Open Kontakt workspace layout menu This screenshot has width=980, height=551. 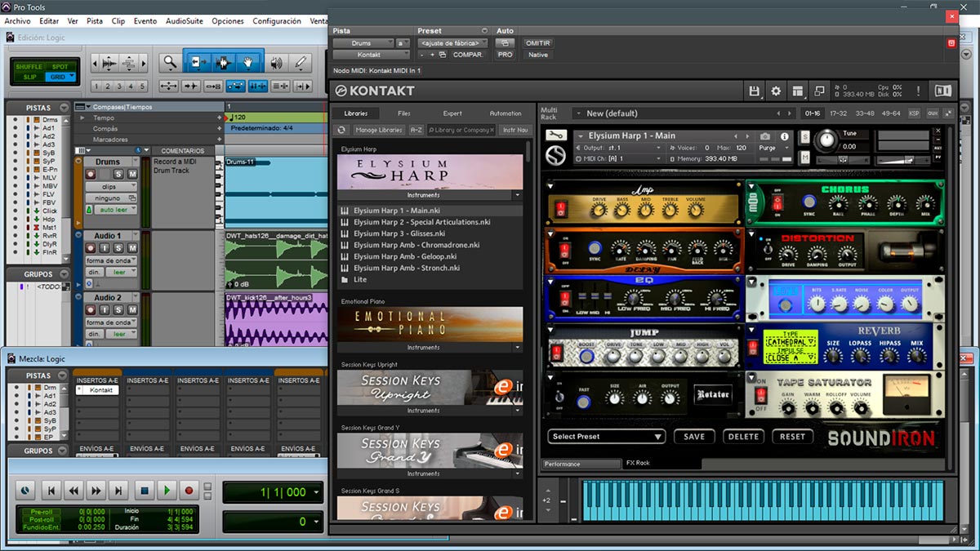click(x=798, y=91)
